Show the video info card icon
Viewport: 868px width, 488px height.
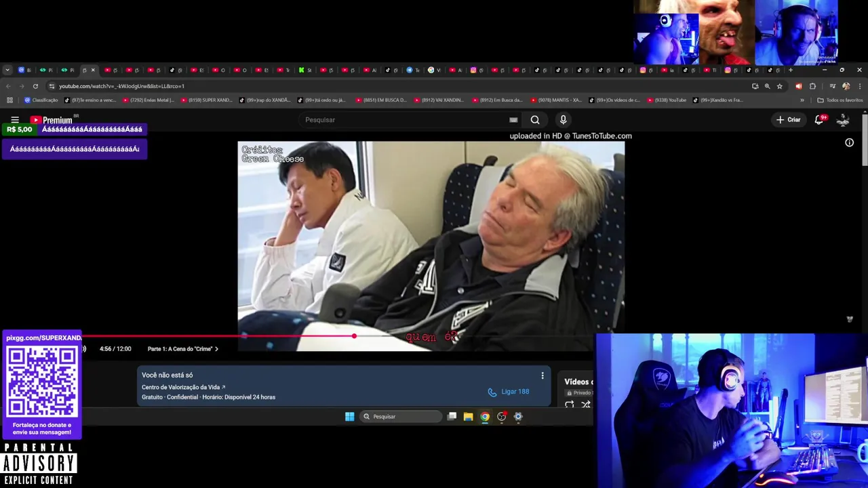coord(849,142)
